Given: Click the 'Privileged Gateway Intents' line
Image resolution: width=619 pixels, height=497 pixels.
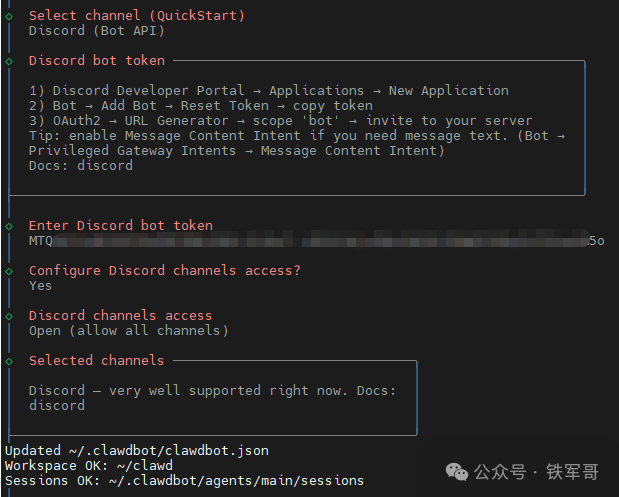Looking at the screenshot, I should point(237,151).
